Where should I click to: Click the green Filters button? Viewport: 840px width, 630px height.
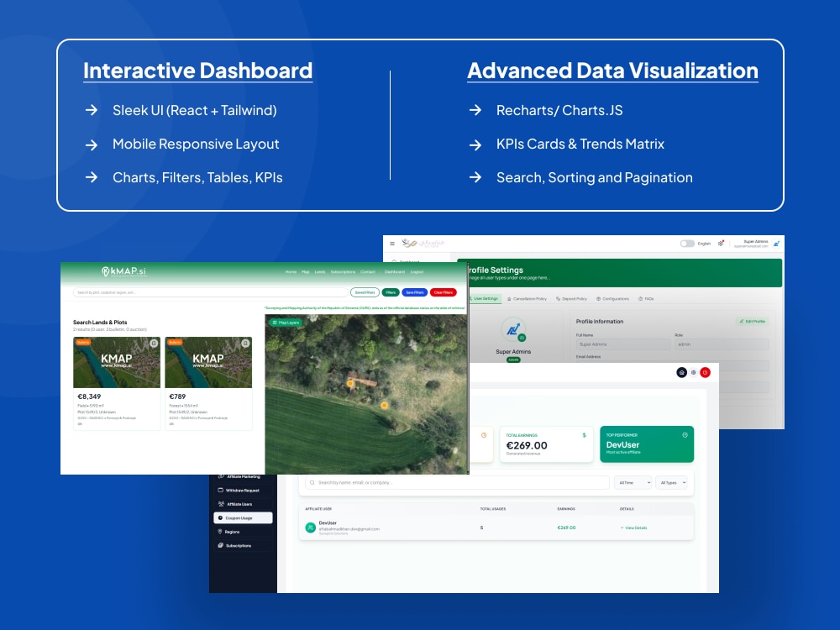391,292
